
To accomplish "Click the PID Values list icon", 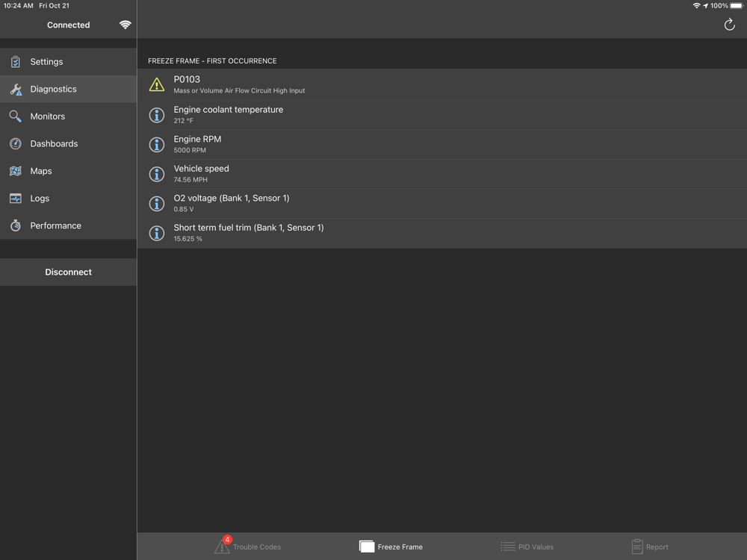I will click(x=507, y=547).
